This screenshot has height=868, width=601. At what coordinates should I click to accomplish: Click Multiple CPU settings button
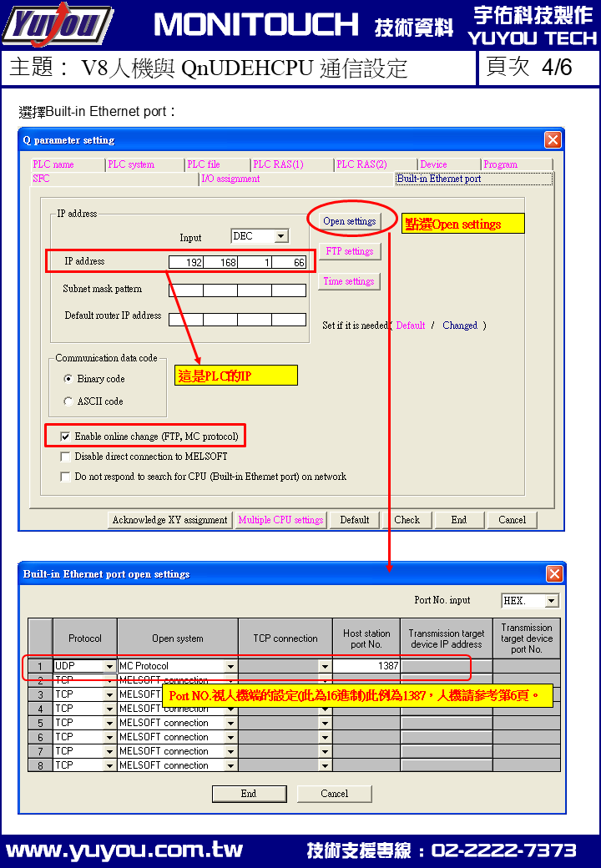(x=280, y=520)
